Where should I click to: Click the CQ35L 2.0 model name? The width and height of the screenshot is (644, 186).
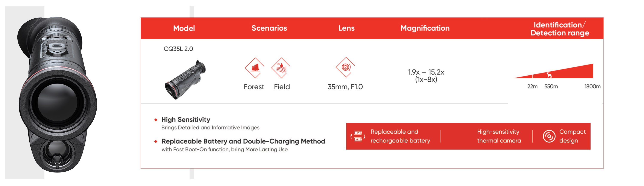click(178, 49)
